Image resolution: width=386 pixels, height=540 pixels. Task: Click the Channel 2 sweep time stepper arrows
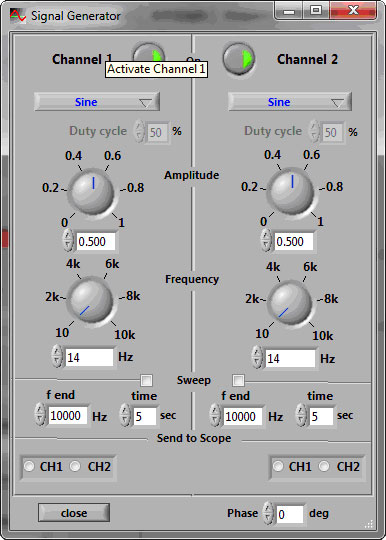[x=301, y=415]
